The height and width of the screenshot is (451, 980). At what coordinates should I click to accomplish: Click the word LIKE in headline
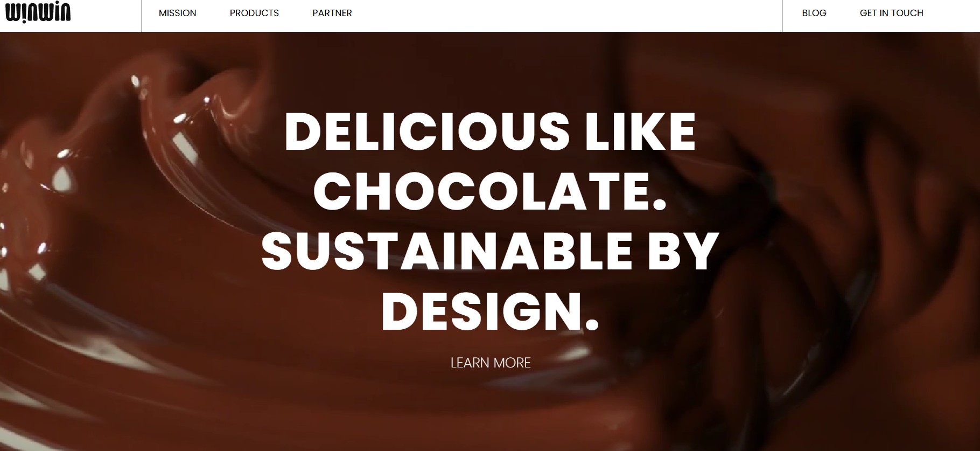[641, 131]
